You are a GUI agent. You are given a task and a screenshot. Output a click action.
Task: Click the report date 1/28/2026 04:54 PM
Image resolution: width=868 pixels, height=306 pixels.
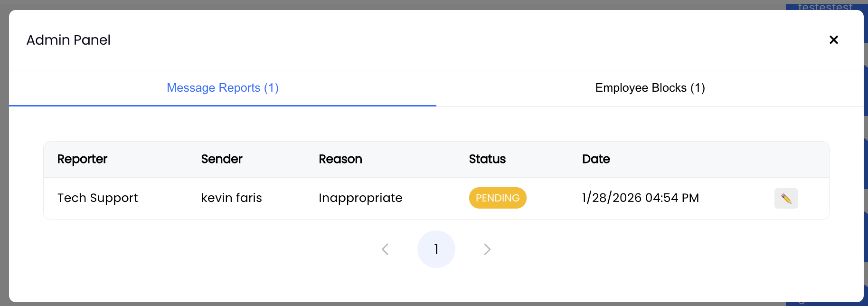point(640,198)
